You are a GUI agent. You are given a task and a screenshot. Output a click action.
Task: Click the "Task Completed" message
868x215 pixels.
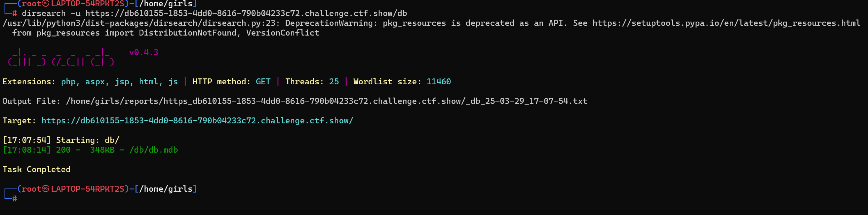36,170
